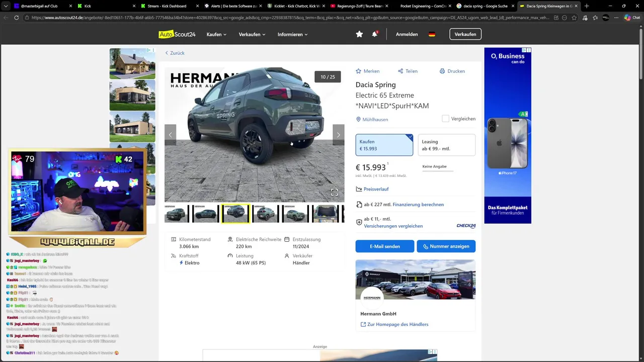Close the Stream - Kick Dashboard tab

click(197, 6)
